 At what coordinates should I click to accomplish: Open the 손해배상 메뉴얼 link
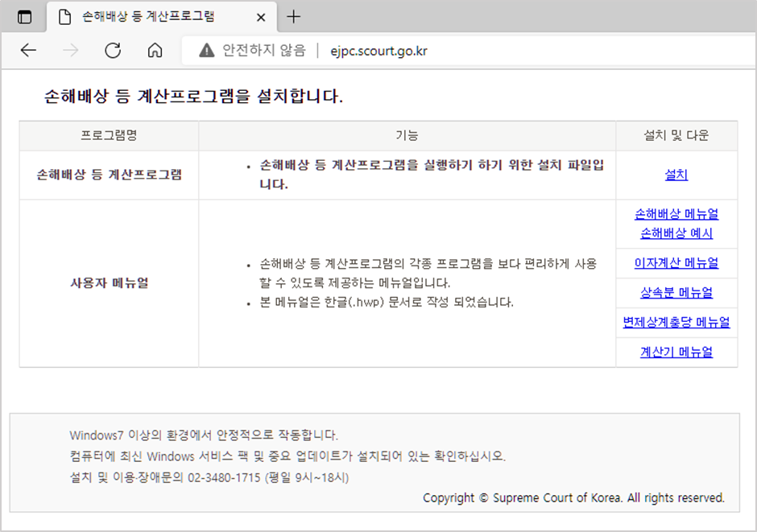coord(676,213)
